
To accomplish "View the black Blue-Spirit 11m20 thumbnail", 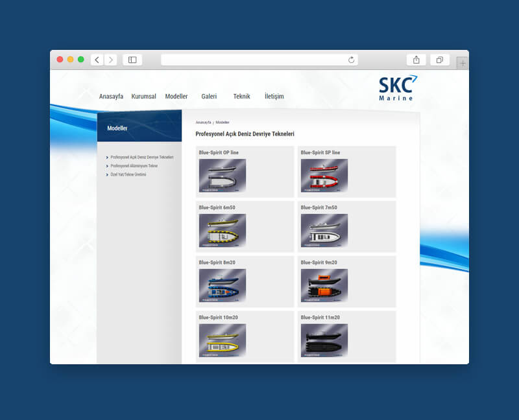I will [x=324, y=340].
